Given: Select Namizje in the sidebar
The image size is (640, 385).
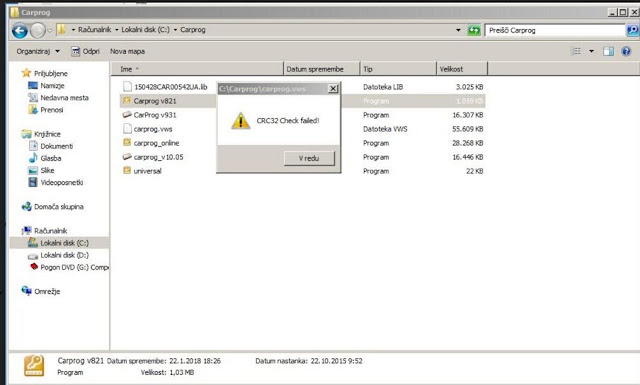Looking at the screenshot, I should pos(52,86).
